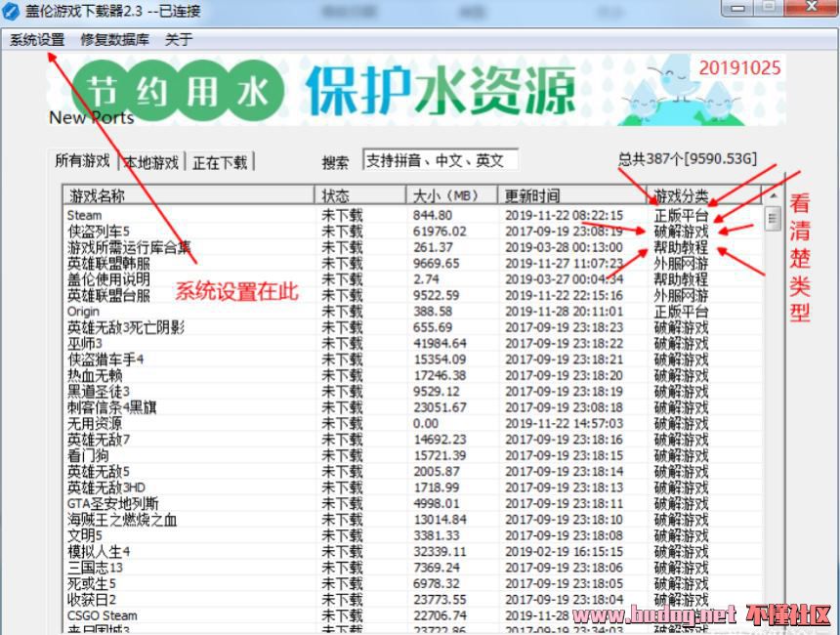Select the 刺客信条4黑旗 row
This screenshot has height=635, width=840.
click(412, 407)
